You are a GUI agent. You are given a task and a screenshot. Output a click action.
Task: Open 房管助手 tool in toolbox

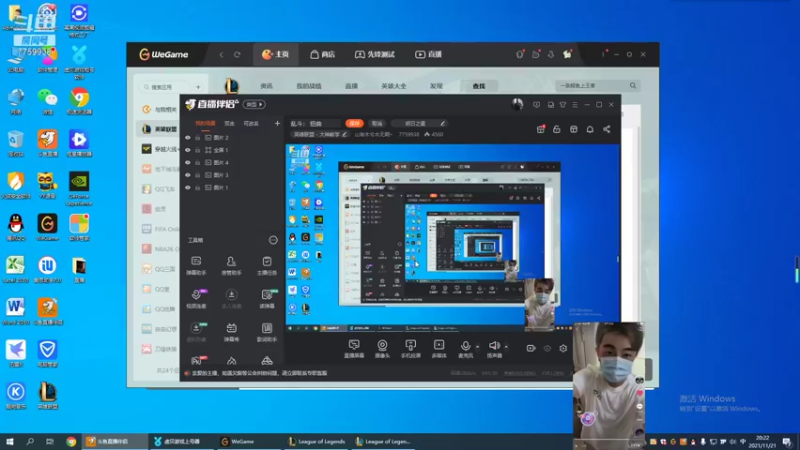[231, 266]
